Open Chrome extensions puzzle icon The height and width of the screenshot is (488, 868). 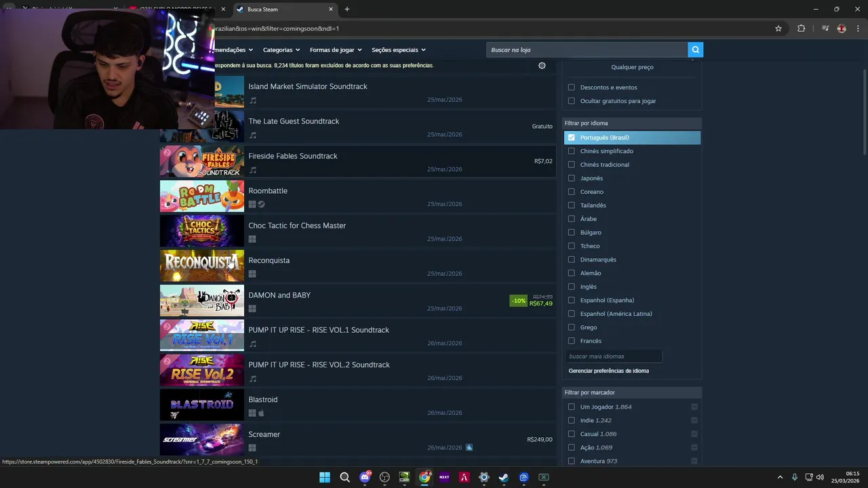tap(802, 28)
